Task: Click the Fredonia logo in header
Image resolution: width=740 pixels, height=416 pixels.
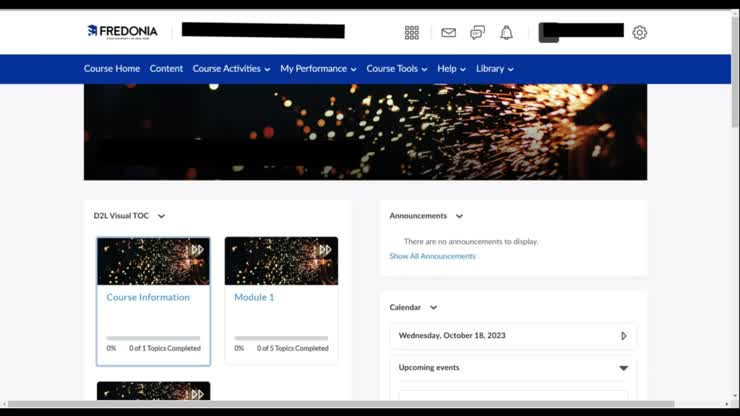Action: (x=122, y=31)
